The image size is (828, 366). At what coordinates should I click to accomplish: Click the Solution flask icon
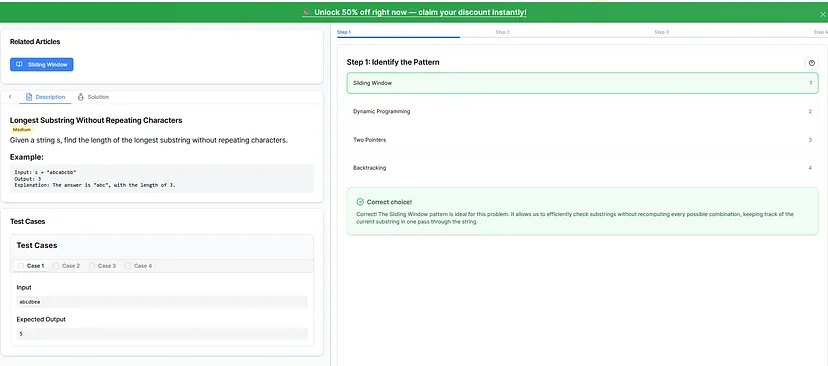(80, 97)
